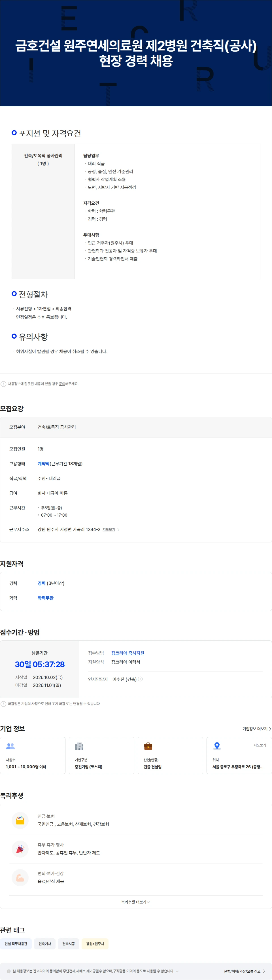Open 잡코리아 즉시지원 application link
Screen dimensions: 272x980
[x=127, y=653]
